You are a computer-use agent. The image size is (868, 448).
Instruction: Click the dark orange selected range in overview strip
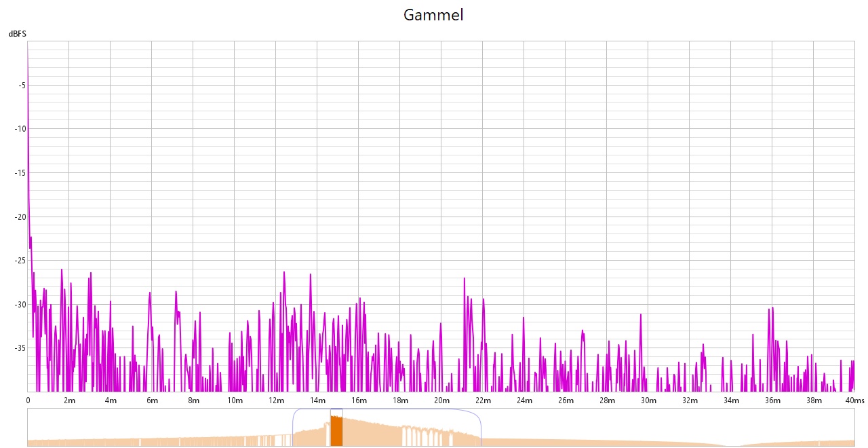pyautogui.click(x=336, y=431)
